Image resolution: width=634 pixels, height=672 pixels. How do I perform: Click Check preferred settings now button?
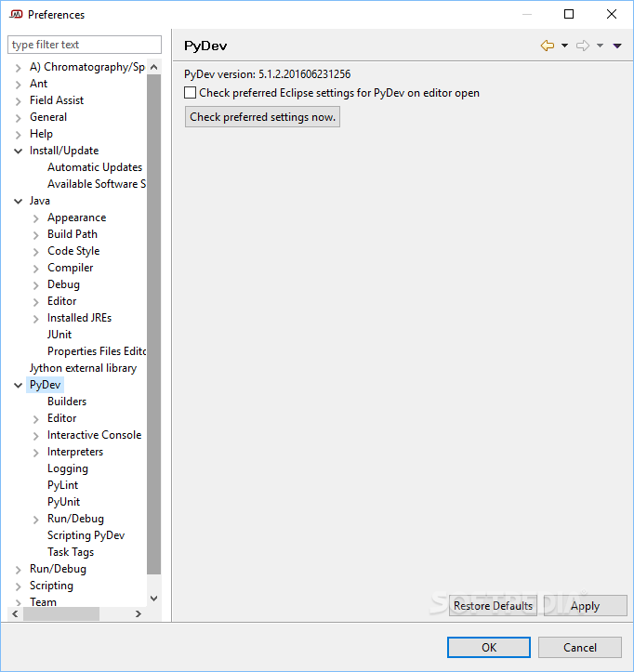262,117
